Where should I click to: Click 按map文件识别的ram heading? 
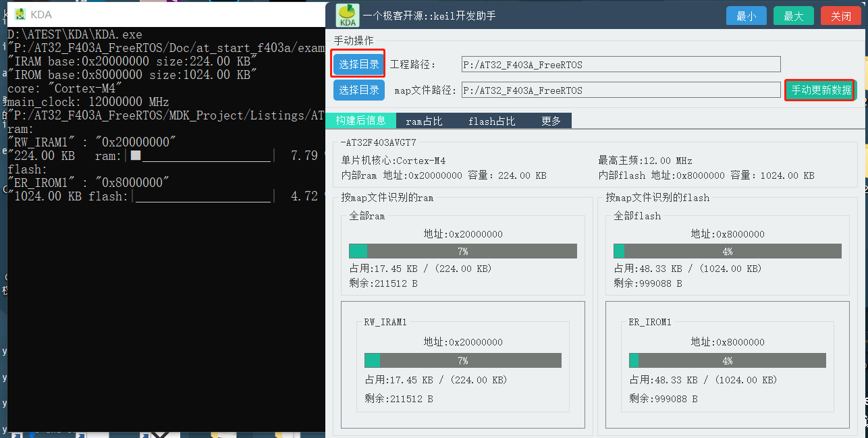point(387,198)
